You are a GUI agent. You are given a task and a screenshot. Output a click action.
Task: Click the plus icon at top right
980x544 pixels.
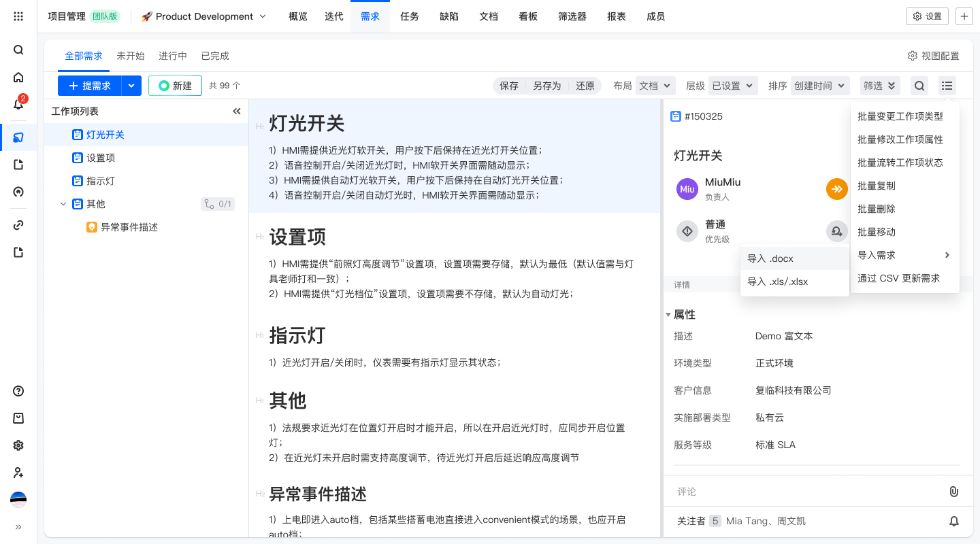click(964, 16)
